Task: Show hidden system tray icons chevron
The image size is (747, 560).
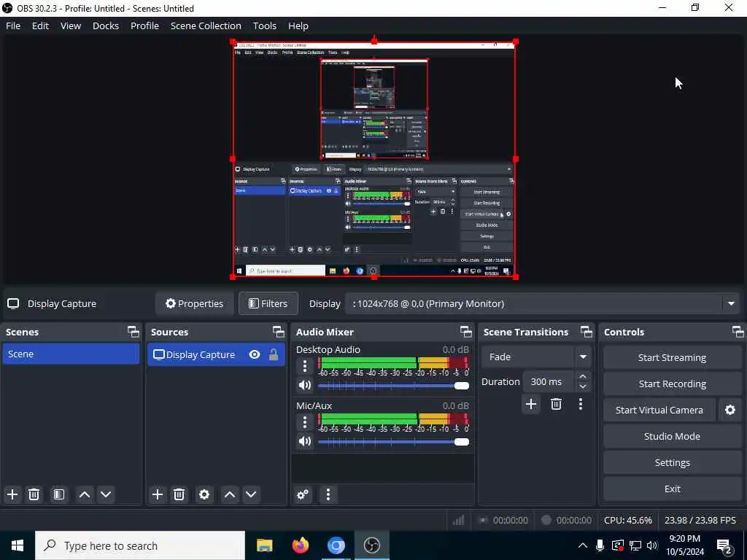Action: pyautogui.click(x=582, y=545)
